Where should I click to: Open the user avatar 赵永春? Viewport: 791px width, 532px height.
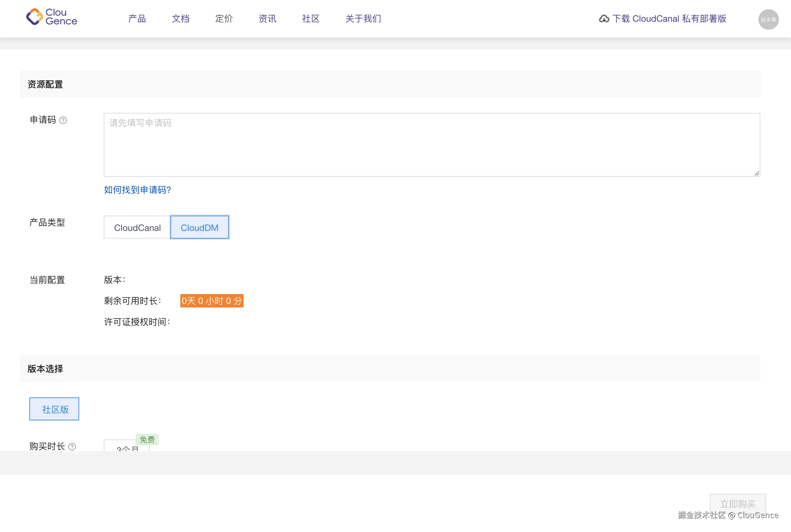[769, 19]
